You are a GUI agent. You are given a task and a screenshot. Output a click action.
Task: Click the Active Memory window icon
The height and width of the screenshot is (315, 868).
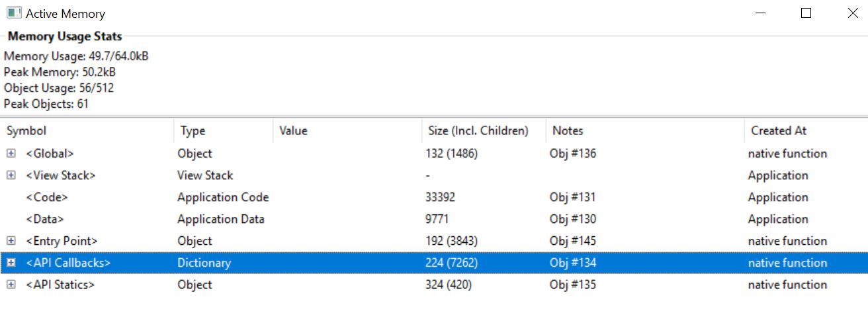[x=13, y=13]
